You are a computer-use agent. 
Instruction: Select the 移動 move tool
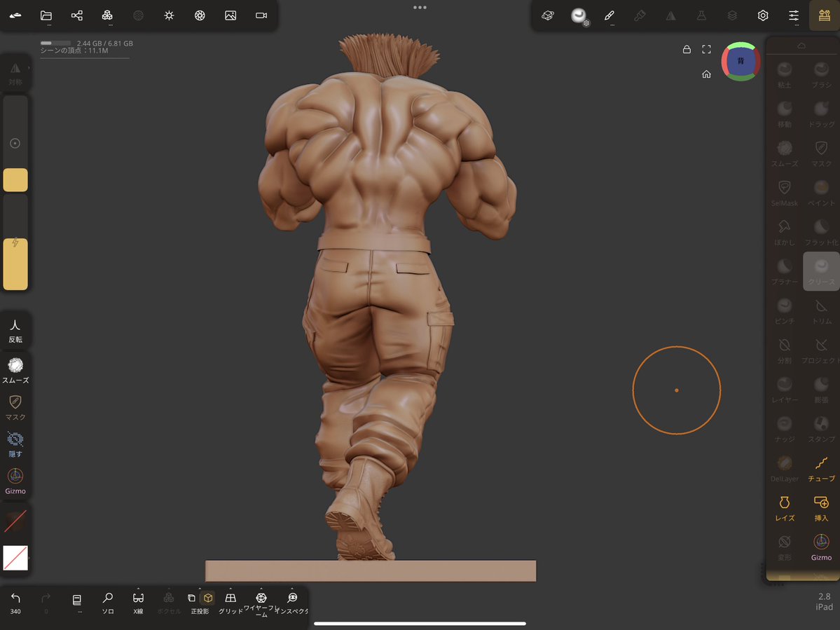tap(785, 114)
